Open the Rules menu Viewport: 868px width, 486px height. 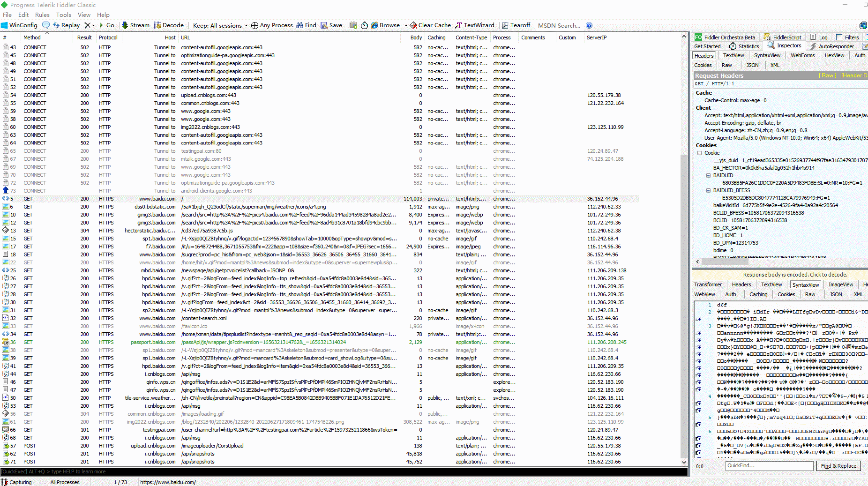42,15
